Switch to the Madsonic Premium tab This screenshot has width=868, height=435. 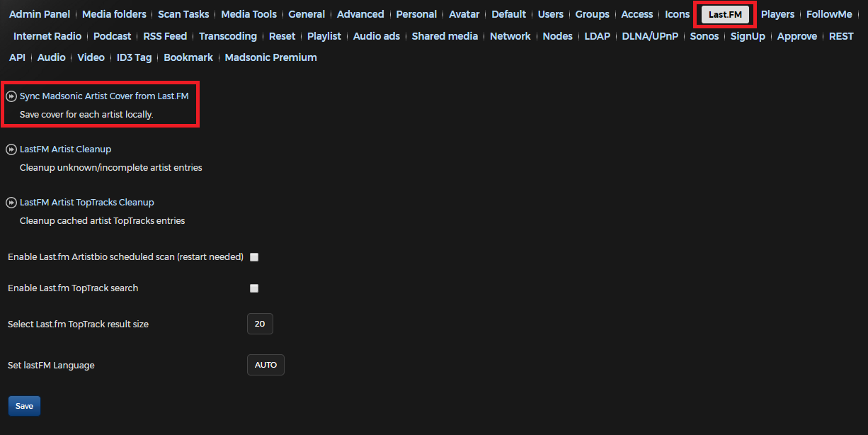click(x=270, y=57)
